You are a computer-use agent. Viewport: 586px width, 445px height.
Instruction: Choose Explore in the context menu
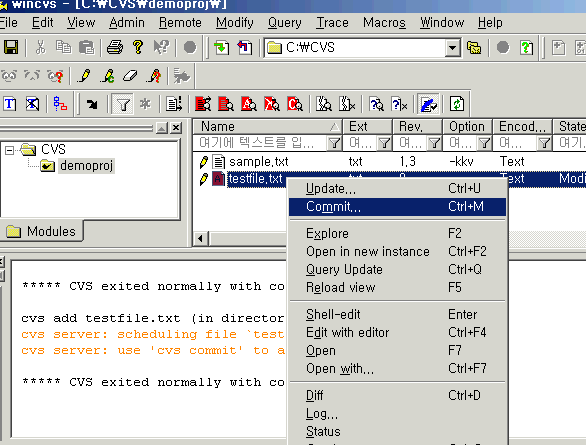pos(397,234)
